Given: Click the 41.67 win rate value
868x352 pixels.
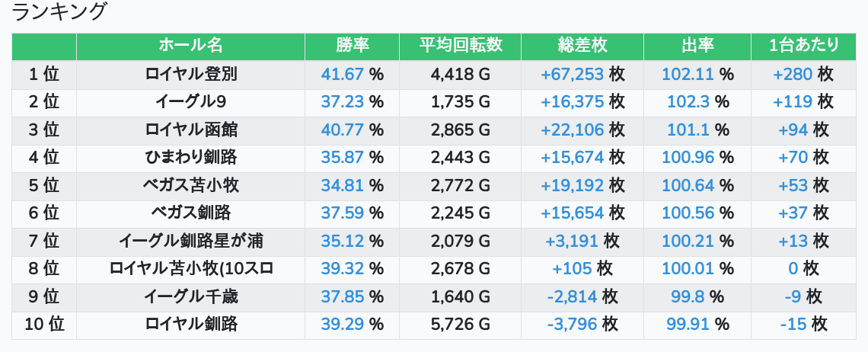Looking at the screenshot, I should pyautogui.click(x=343, y=74).
